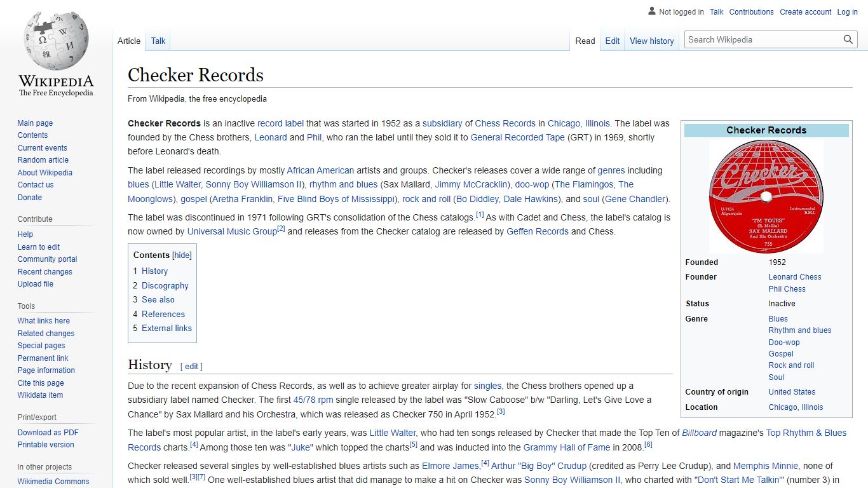
Task: Open the user Talk link in the header
Action: 717,11
